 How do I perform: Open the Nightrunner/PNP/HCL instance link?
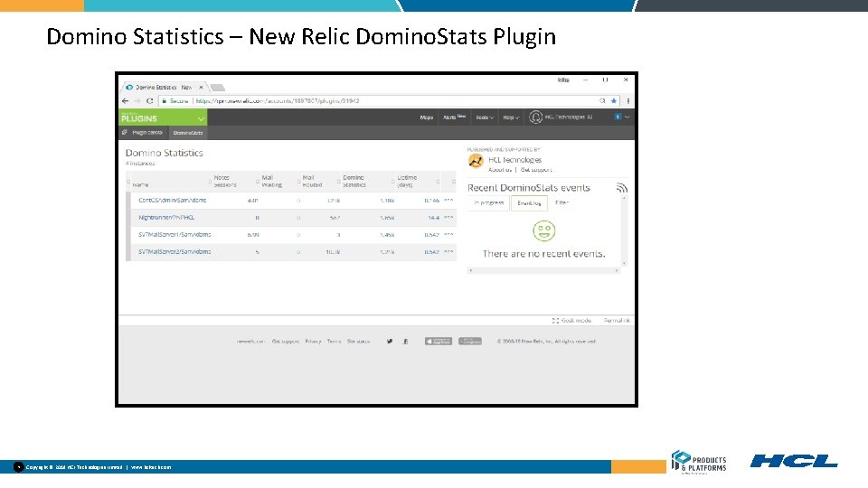tap(166, 218)
